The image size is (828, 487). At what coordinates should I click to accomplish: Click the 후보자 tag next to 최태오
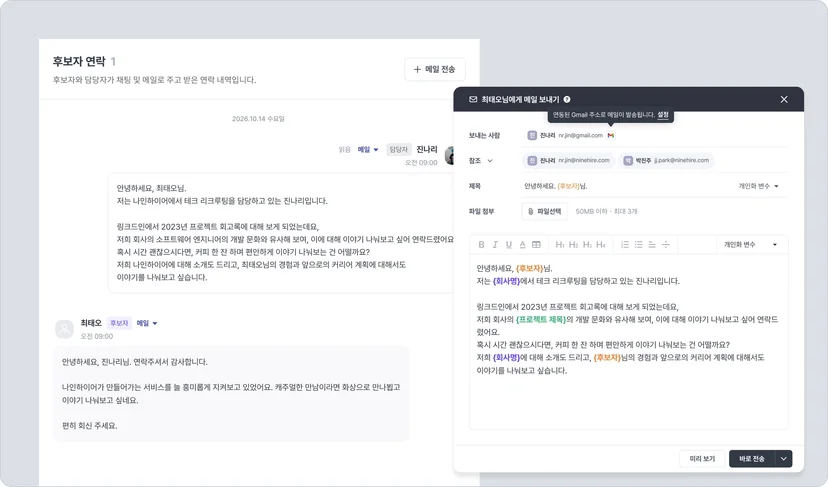point(119,323)
